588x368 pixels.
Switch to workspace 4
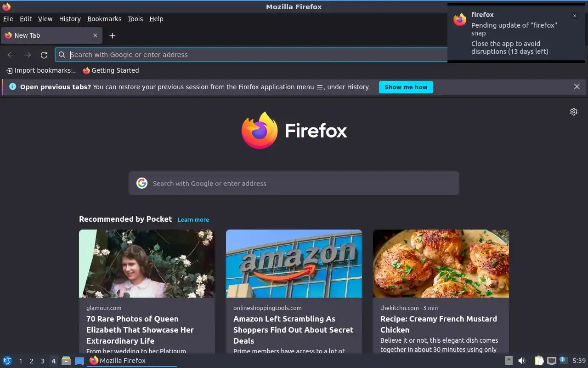(53, 361)
